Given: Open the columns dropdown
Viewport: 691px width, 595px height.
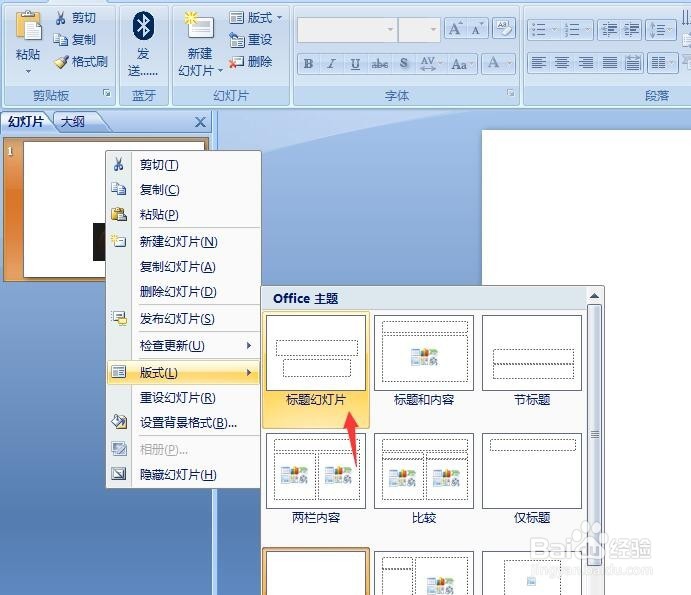Looking at the screenshot, I should 662,63.
